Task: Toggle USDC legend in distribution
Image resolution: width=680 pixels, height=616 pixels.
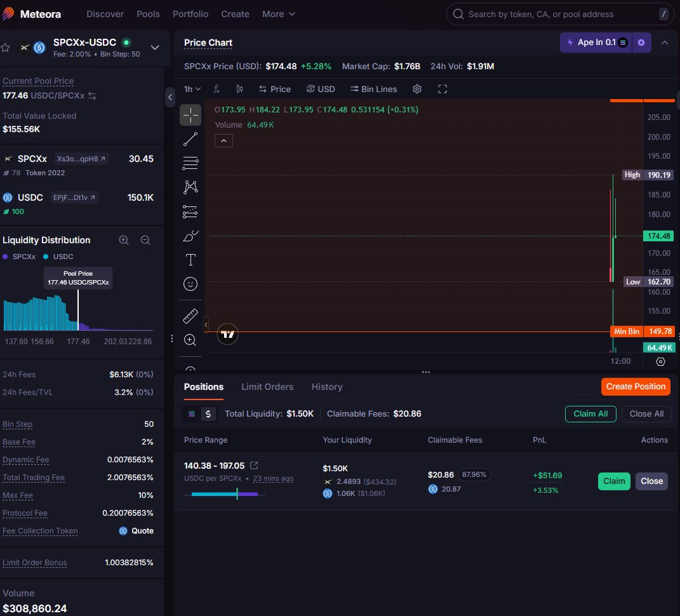Action: [x=58, y=257]
